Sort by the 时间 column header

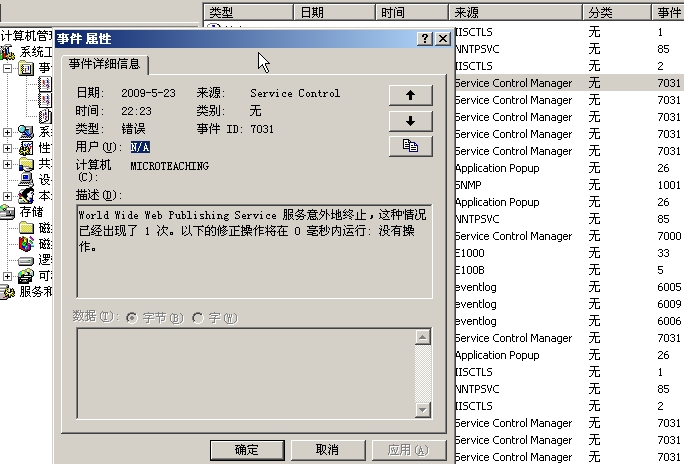pyautogui.click(x=412, y=12)
